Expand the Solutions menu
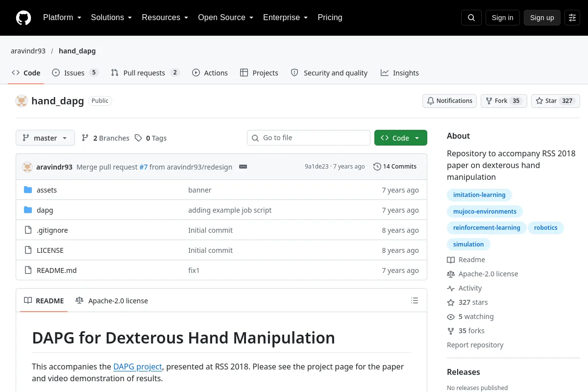 pos(112,18)
